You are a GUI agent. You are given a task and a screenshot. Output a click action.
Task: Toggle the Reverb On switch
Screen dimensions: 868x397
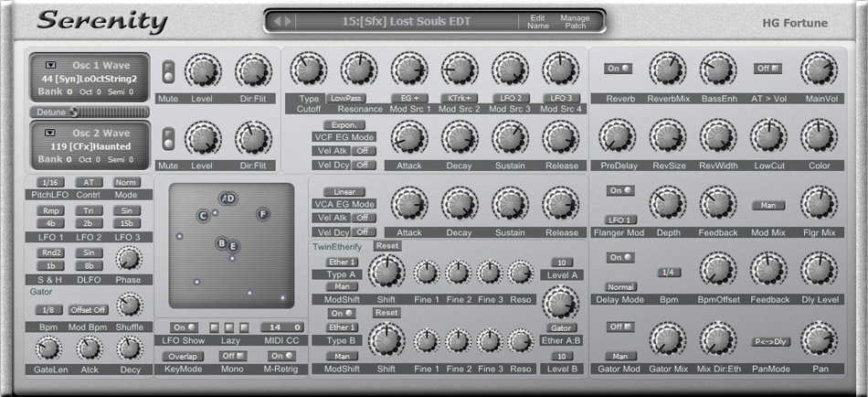coord(618,69)
